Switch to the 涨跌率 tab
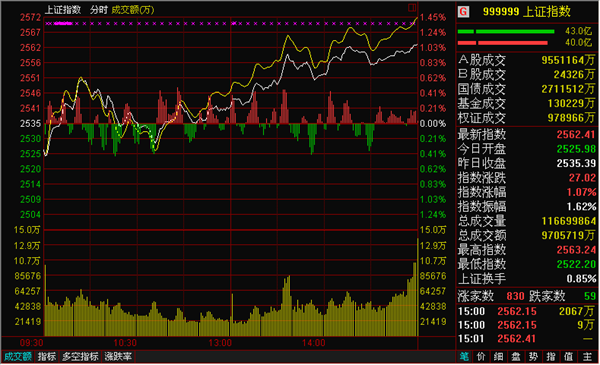Image resolution: width=600 pixels, height=365 pixels. pyautogui.click(x=118, y=357)
